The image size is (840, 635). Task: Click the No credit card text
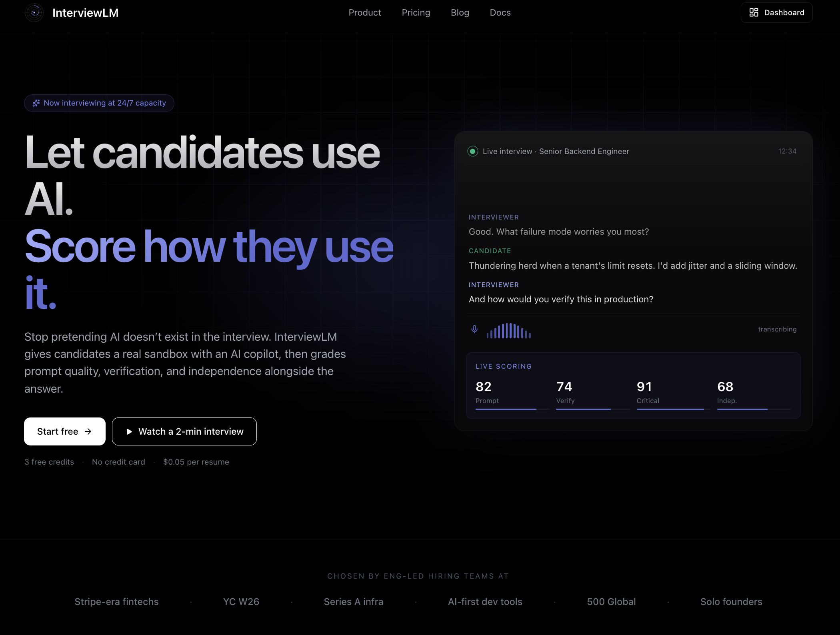[118, 462]
